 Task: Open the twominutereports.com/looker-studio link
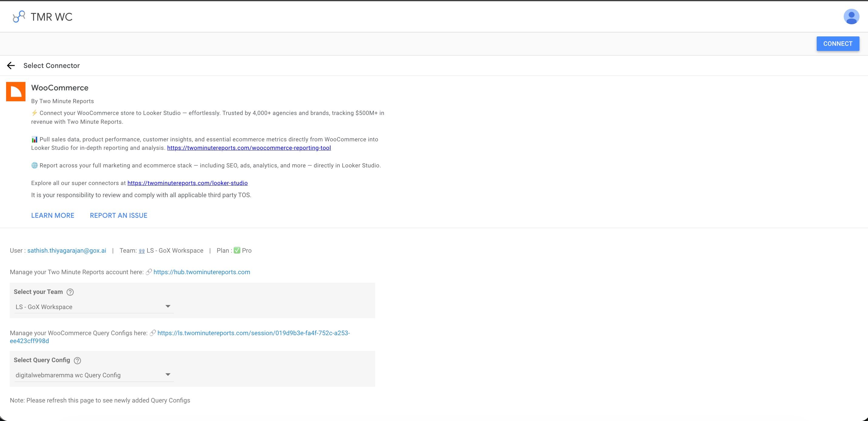tap(187, 183)
